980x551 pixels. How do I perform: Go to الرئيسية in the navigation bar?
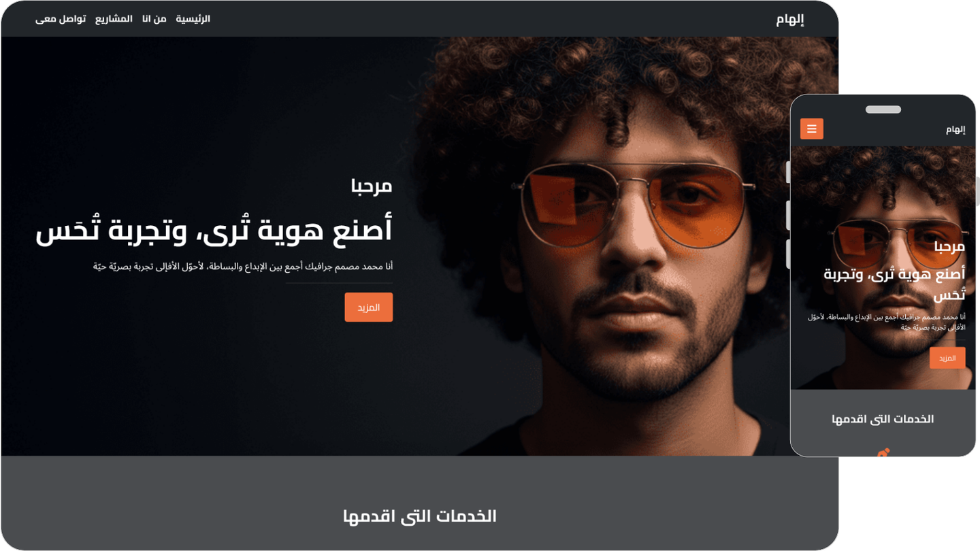(x=193, y=19)
